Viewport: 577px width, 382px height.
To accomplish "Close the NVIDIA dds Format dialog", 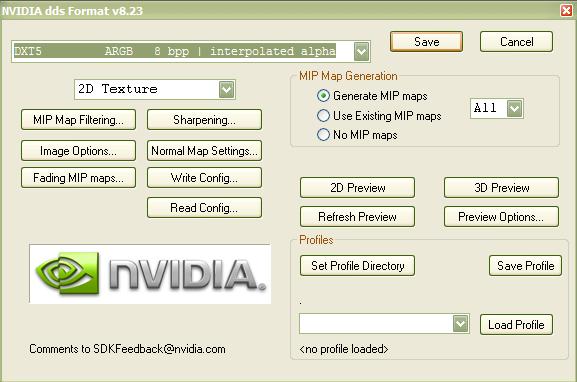I will click(x=567, y=10).
